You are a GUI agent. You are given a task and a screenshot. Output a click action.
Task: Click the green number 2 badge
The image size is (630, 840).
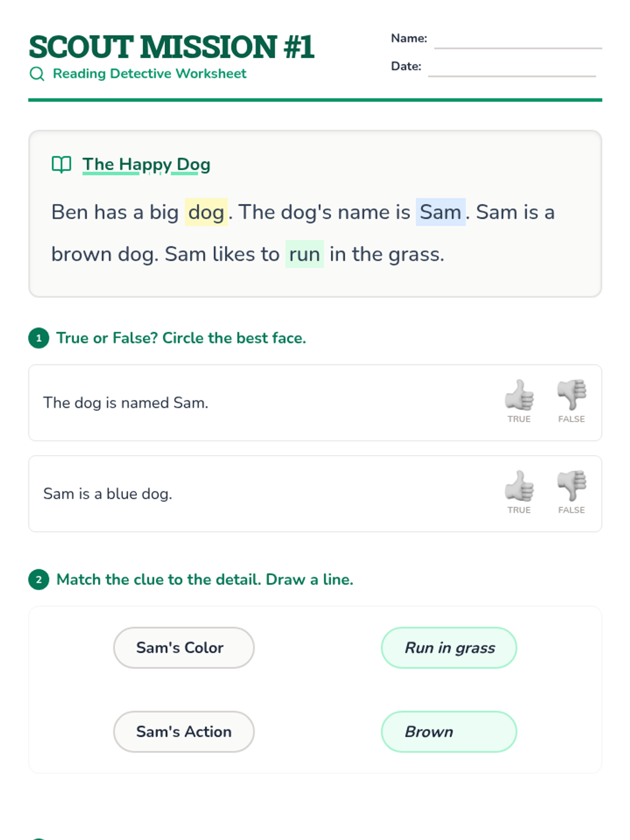pyautogui.click(x=39, y=580)
